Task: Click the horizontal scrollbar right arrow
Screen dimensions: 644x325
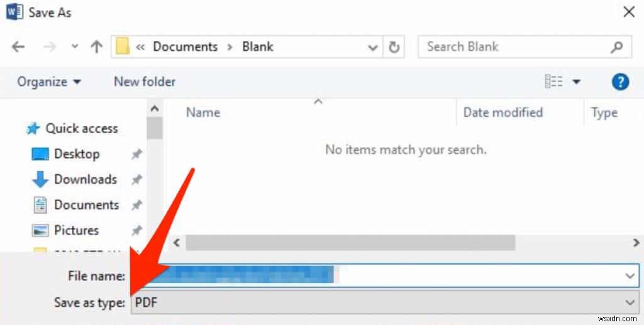Action: coord(636,243)
